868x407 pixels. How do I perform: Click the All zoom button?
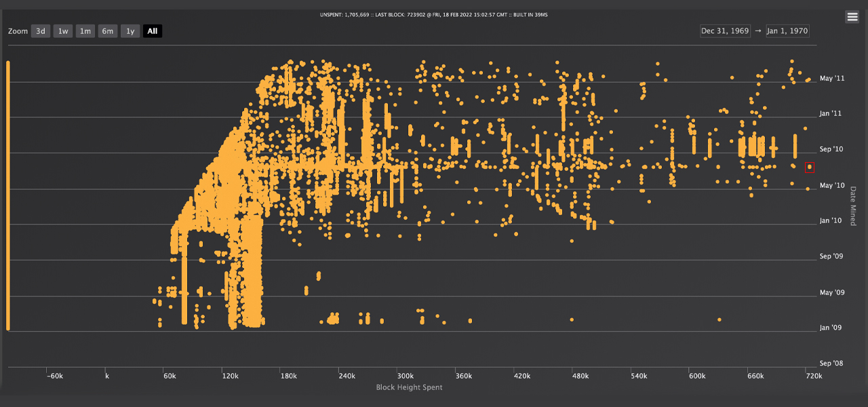click(x=153, y=31)
